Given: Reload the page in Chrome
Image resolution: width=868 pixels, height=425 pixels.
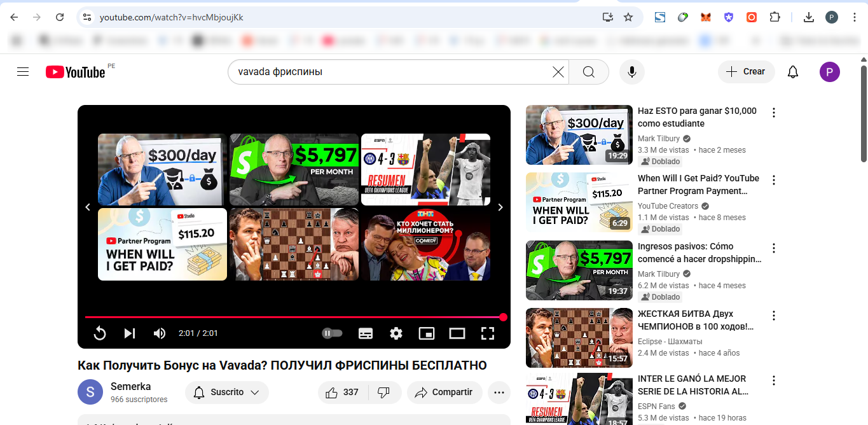Looking at the screenshot, I should coord(60,17).
